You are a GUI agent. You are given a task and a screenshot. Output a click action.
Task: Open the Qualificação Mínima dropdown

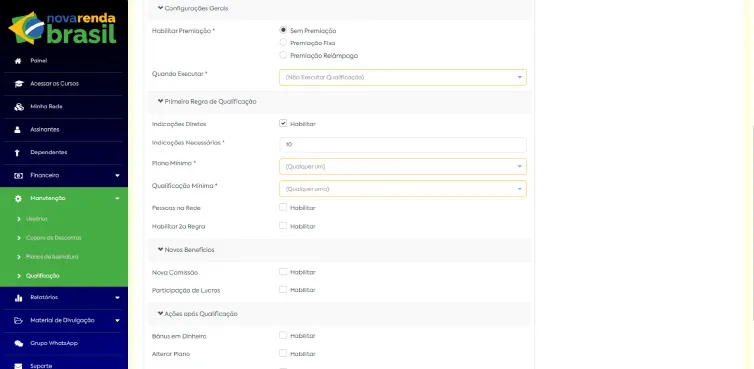coord(403,189)
